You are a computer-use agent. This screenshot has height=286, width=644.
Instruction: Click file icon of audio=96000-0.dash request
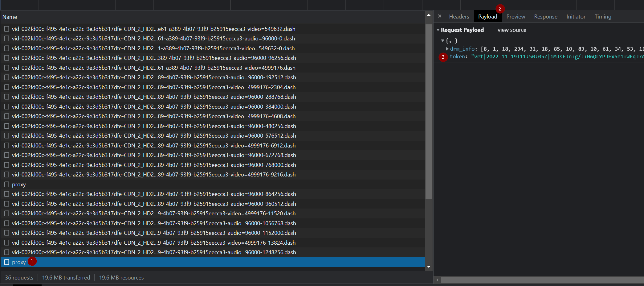(x=6, y=39)
